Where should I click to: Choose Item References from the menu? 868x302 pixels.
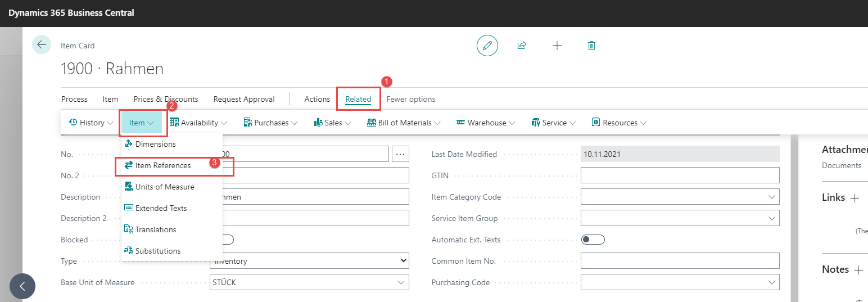point(172,165)
